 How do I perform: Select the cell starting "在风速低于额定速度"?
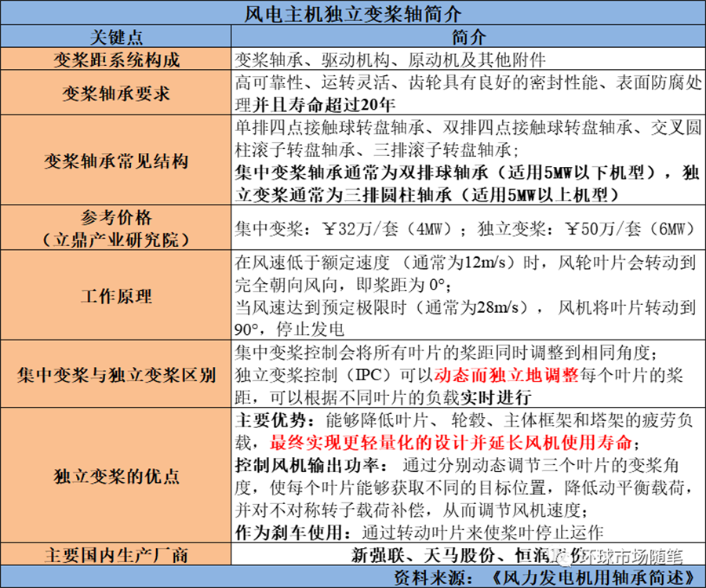tap(468, 295)
